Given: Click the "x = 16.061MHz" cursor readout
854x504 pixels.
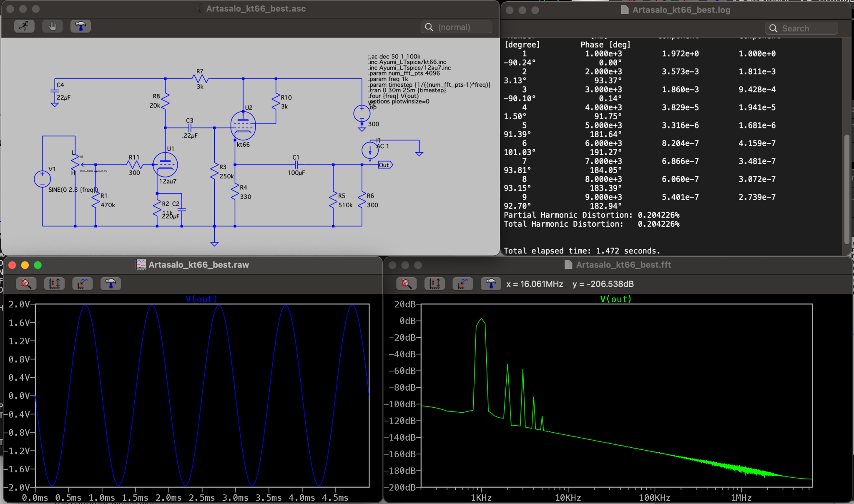Looking at the screenshot, I should [x=535, y=284].
